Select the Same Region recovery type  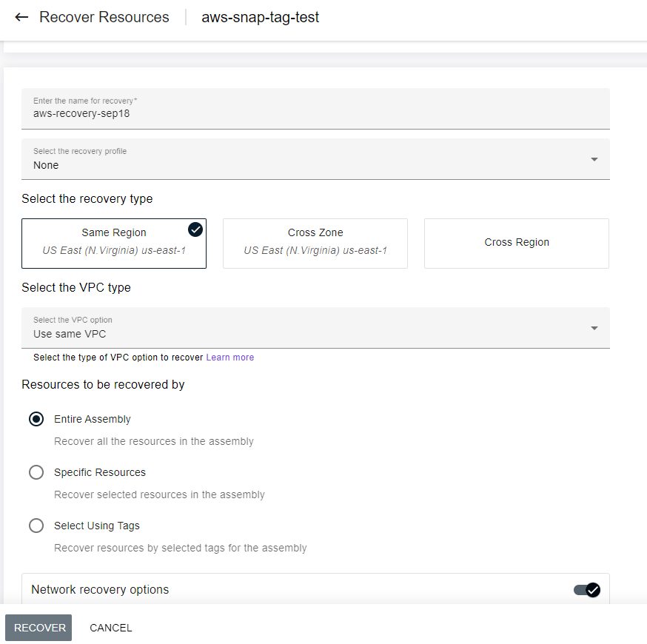(113, 243)
